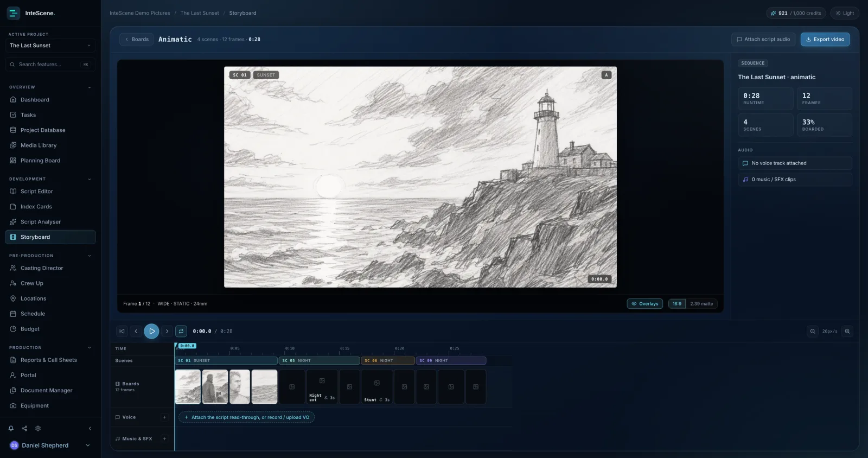Collapse the Overview section

tap(90, 87)
